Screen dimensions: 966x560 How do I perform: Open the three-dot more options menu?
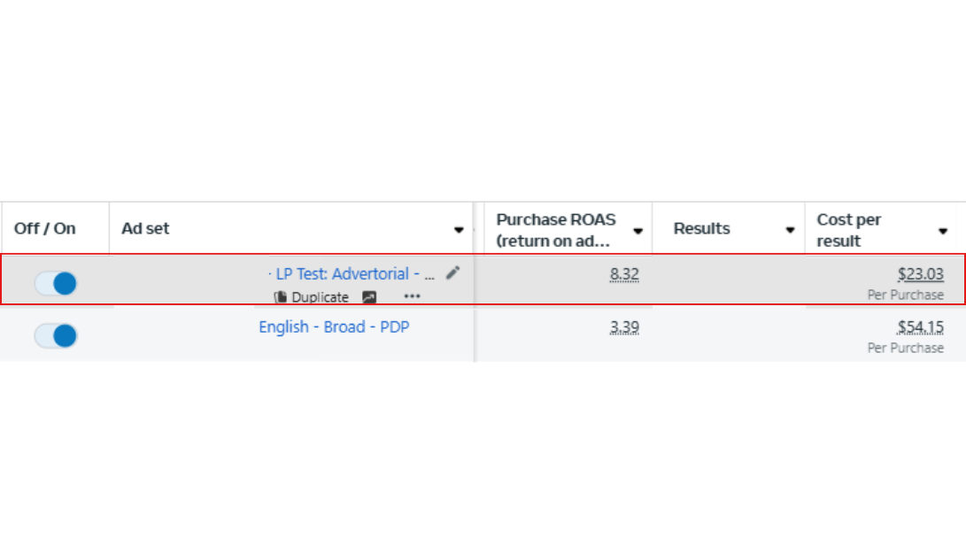pos(412,297)
